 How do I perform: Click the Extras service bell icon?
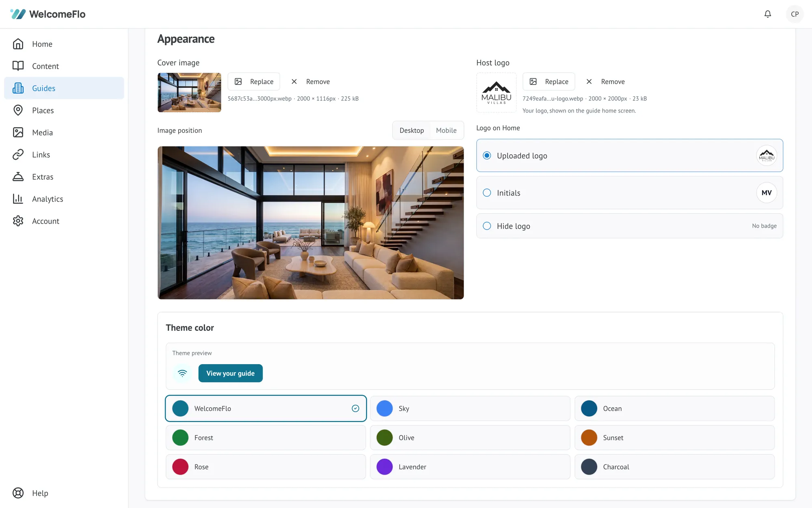pos(18,177)
